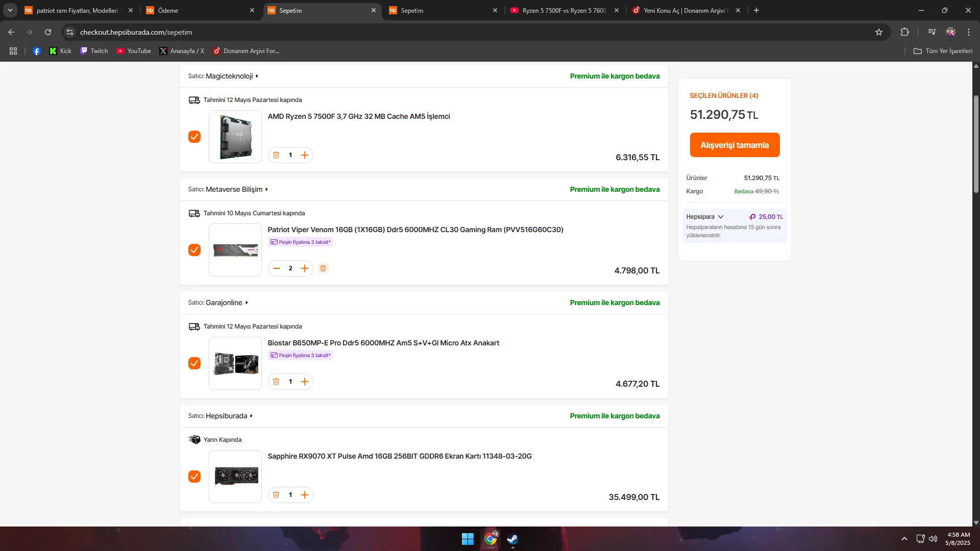Viewport: 980px width, 551px height.
Task: Increase Ryzen 5 7500F quantity with plus
Action: pyautogui.click(x=305, y=155)
